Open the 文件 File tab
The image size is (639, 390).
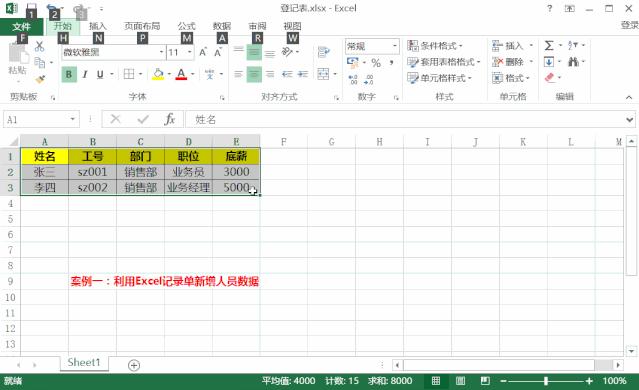tap(21, 26)
